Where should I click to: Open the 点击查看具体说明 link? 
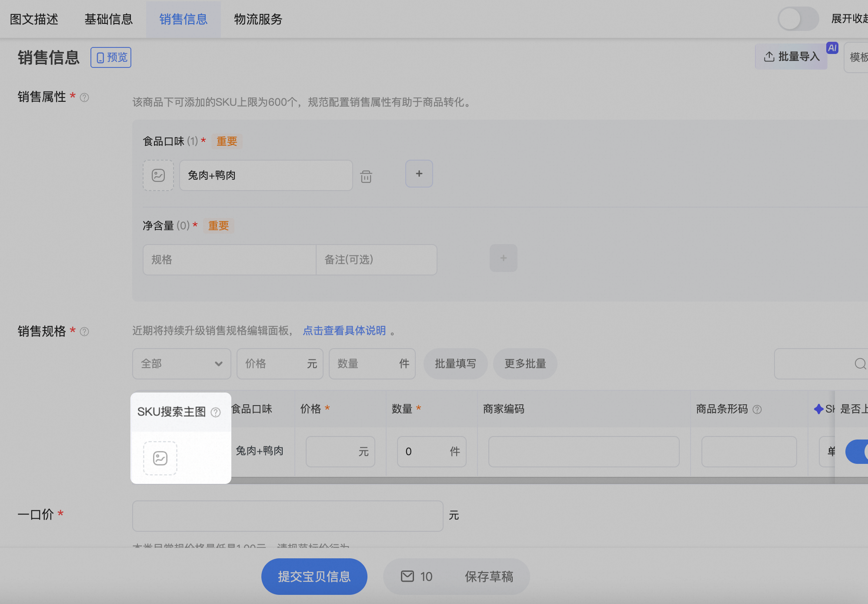[x=344, y=331]
